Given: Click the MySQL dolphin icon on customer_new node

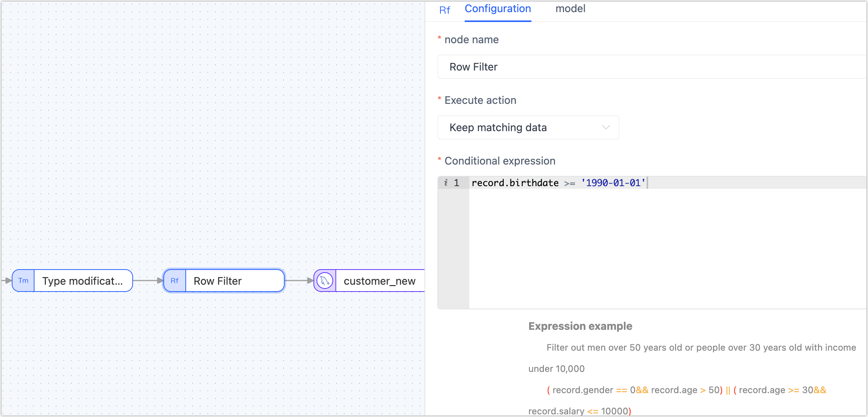Looking at the screenshot, I should [325, 281].
